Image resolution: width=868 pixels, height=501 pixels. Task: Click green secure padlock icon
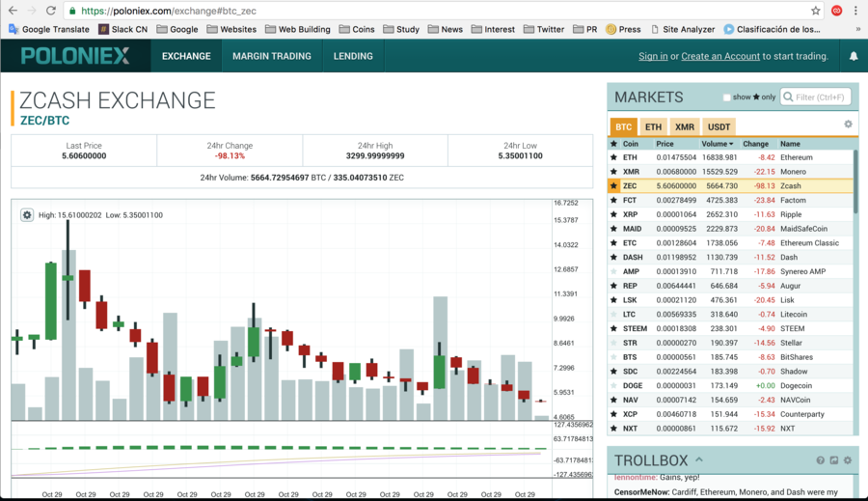coord(72,11)
